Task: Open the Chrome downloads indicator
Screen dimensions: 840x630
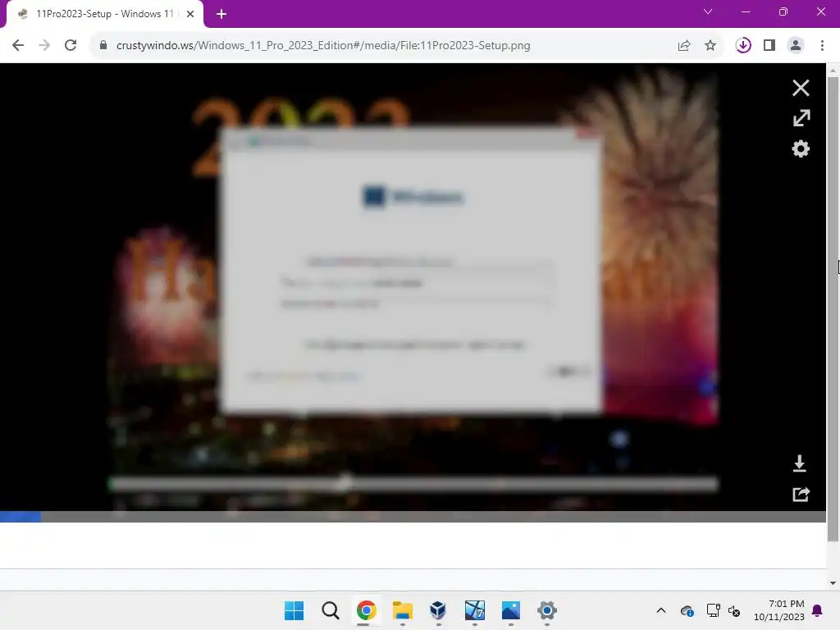Action: click(x=743, y=46)
